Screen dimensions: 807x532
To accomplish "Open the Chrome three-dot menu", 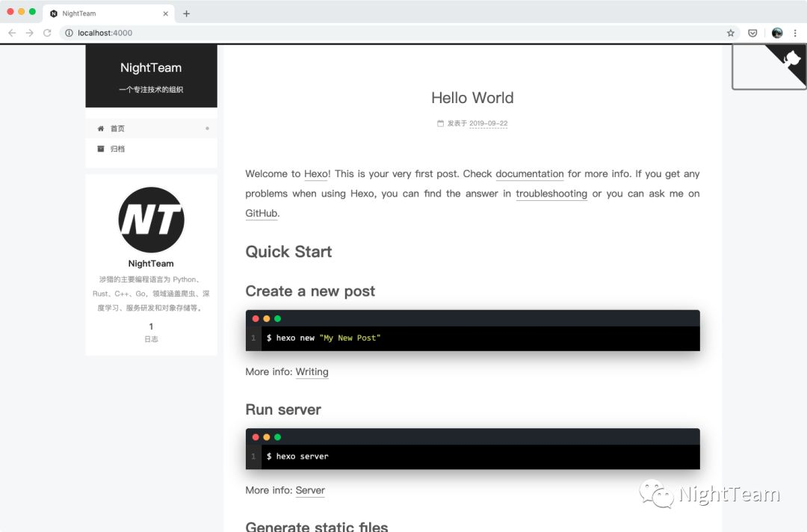I will point(795,33).
